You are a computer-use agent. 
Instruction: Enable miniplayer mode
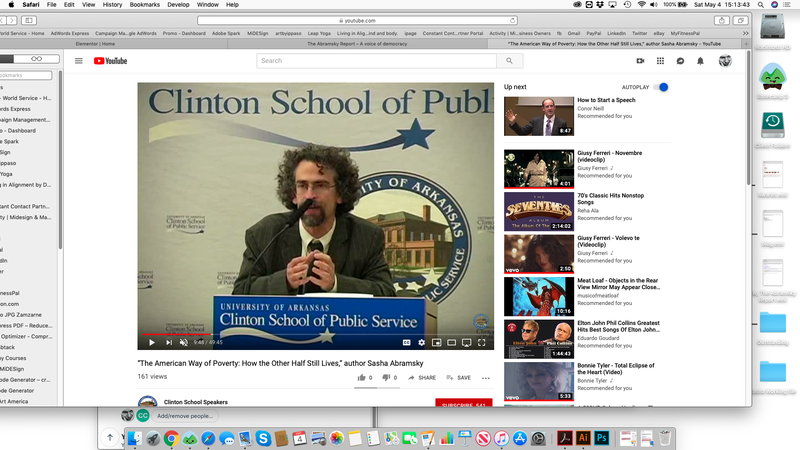coord(437,342)
